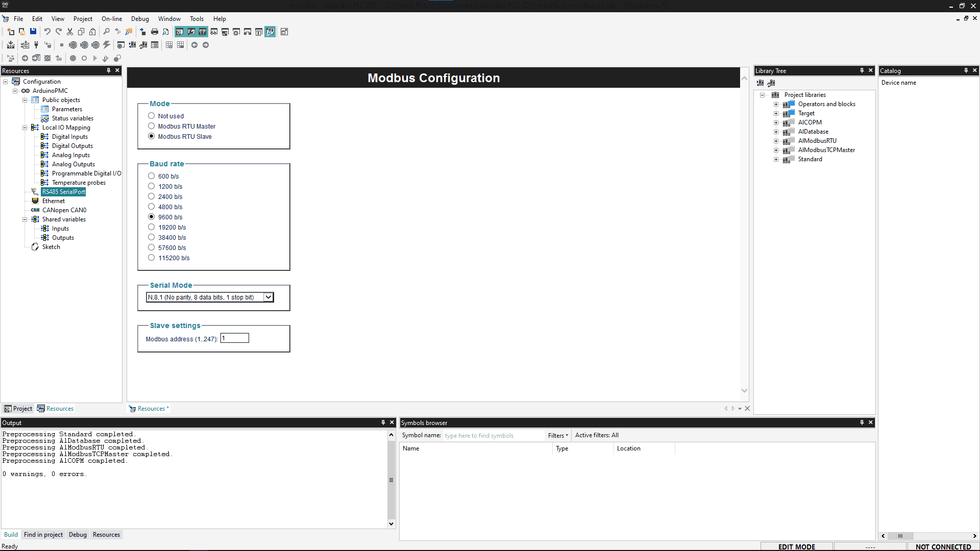Open the Filters button in Symbols browser
The image size is (980, 551).
(x=557, y=435)
